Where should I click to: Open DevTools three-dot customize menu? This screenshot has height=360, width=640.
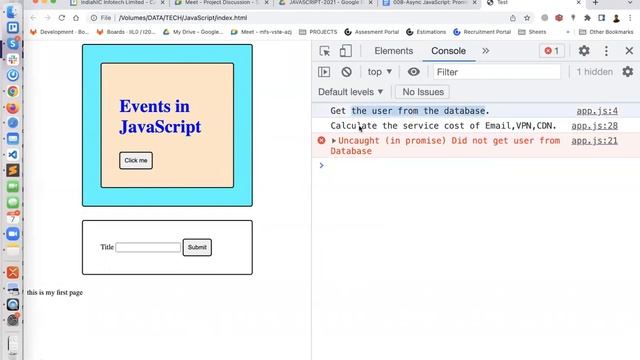606,51
